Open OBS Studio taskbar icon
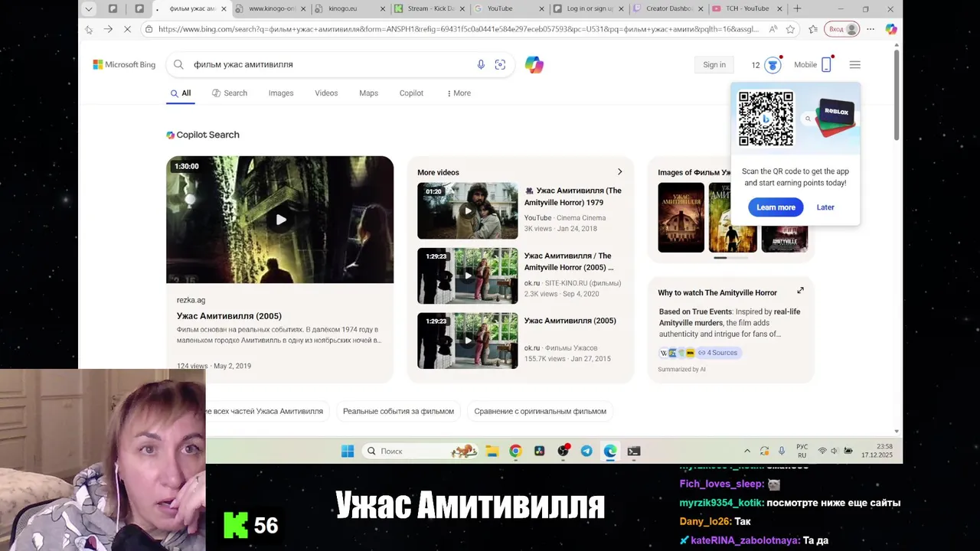The image size is (980, 551). (x=563, y=451)
